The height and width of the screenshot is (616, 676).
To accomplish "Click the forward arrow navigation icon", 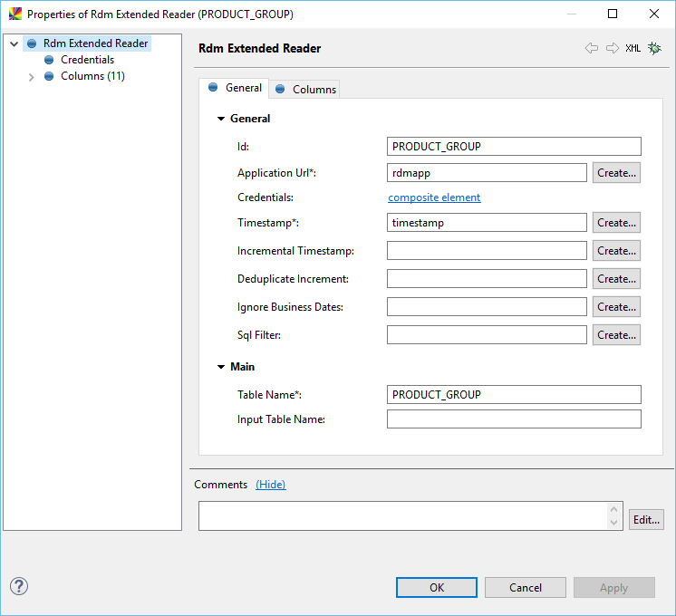I will pos(613,48).
